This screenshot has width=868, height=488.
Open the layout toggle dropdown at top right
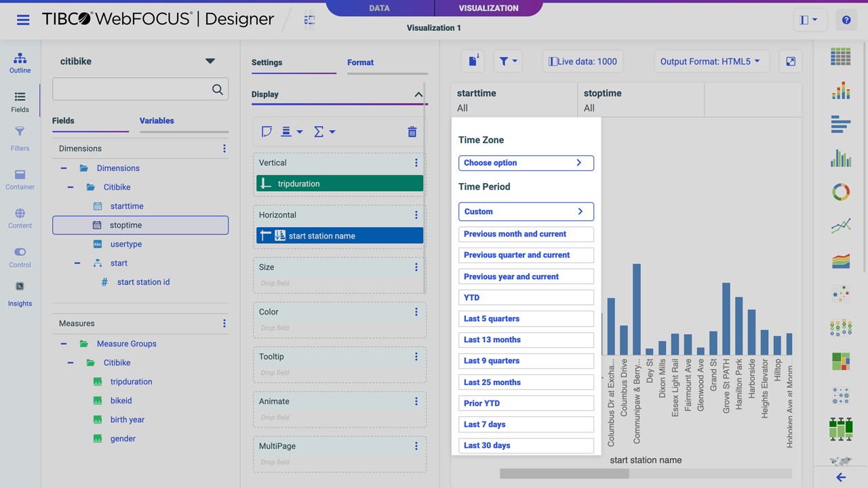(x=809, y=20)
